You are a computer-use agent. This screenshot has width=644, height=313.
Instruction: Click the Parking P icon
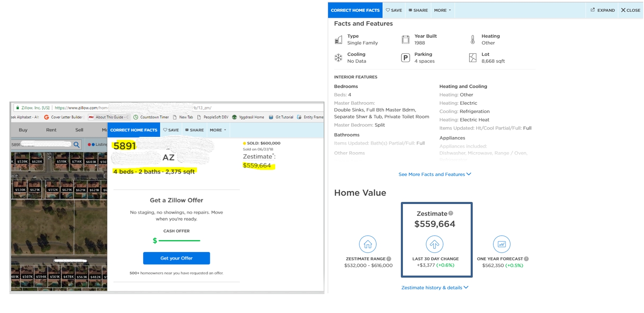405,58
